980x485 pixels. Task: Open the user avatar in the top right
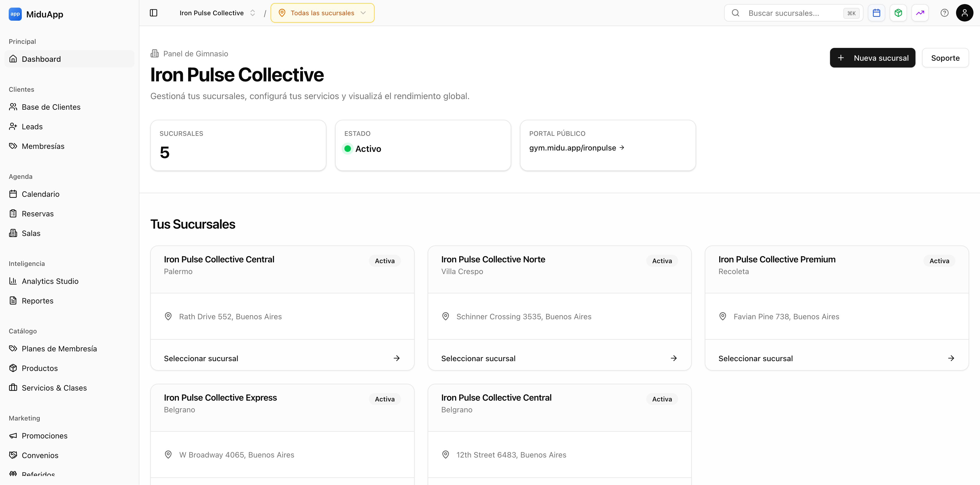tap(965, 13)
